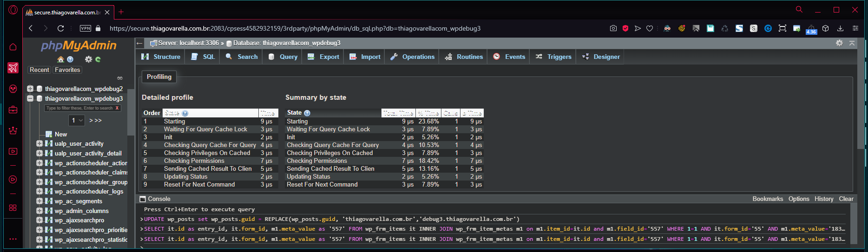Click the table filter search input field
The height and width of the screenshot is (252, 868).
click(79, 108)
